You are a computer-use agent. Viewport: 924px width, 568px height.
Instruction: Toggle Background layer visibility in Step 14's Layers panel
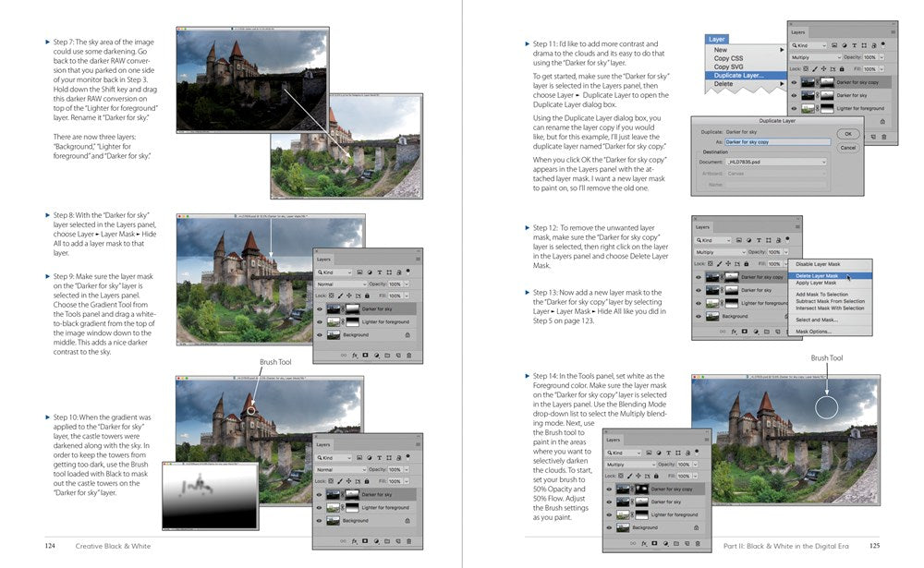click(x=609, y=527)
